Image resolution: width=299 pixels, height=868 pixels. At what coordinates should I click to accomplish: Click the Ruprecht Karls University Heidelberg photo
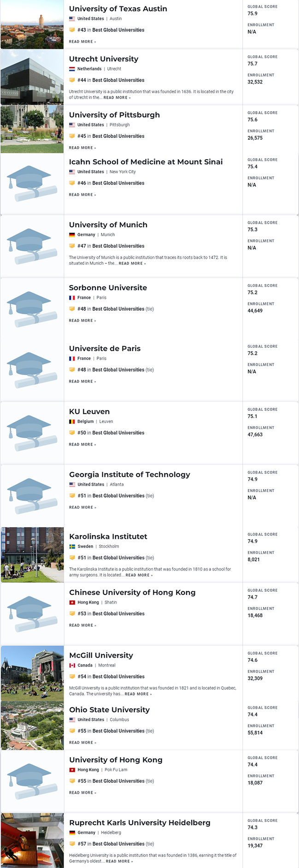click(32, 840)
